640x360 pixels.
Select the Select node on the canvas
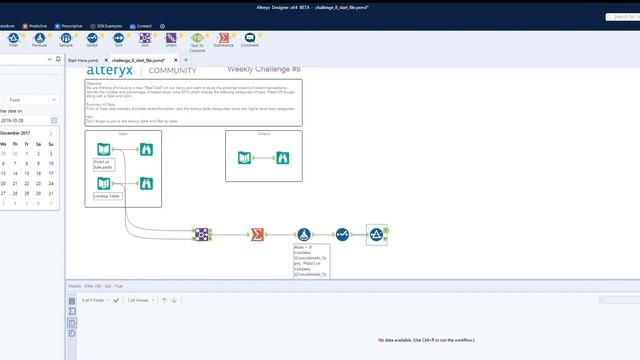point(342,234)
